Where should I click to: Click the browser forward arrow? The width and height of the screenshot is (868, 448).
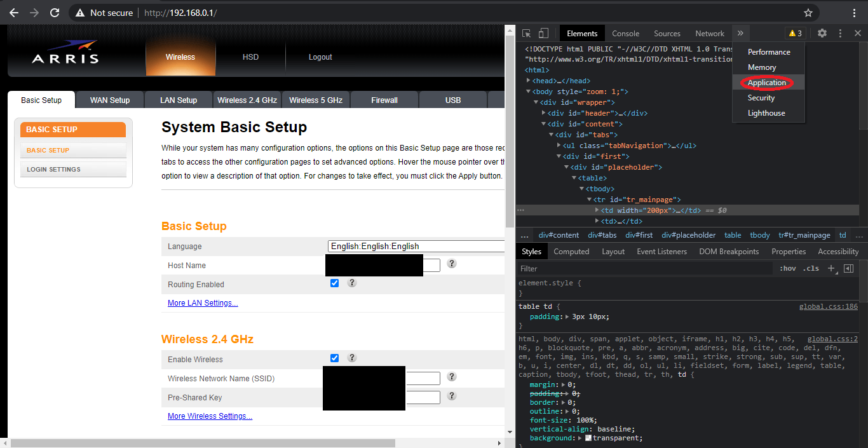pyautogui.click(x=34, y=13)
